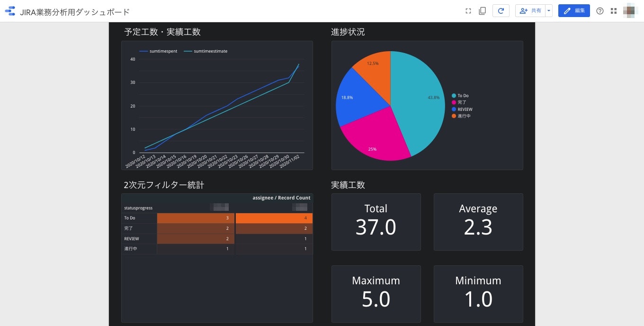Open the help question mark icon
Screen dimensions: 644x326
pyautogui.click(x=600, y=11)
